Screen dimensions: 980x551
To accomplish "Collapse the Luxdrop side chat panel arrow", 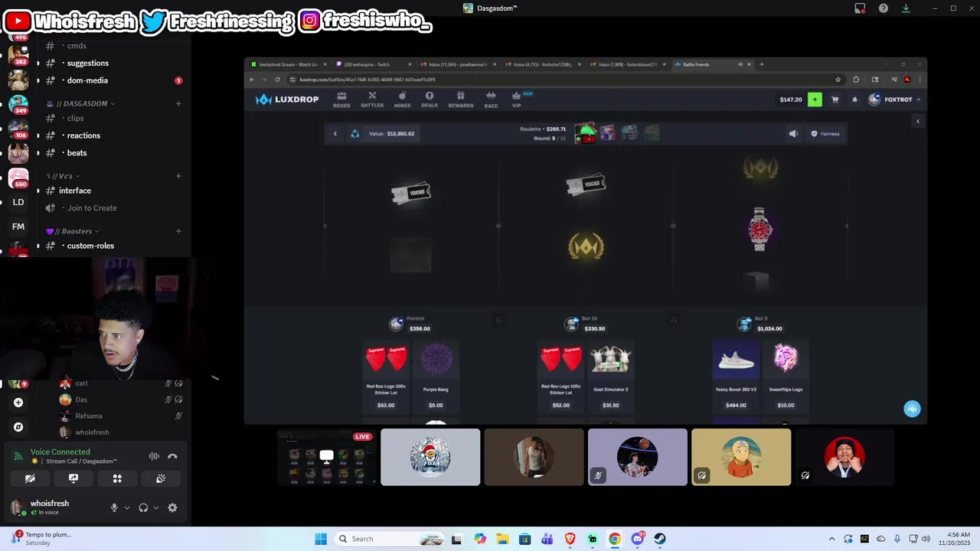I will pyautogui.click(x=918, y=121).
